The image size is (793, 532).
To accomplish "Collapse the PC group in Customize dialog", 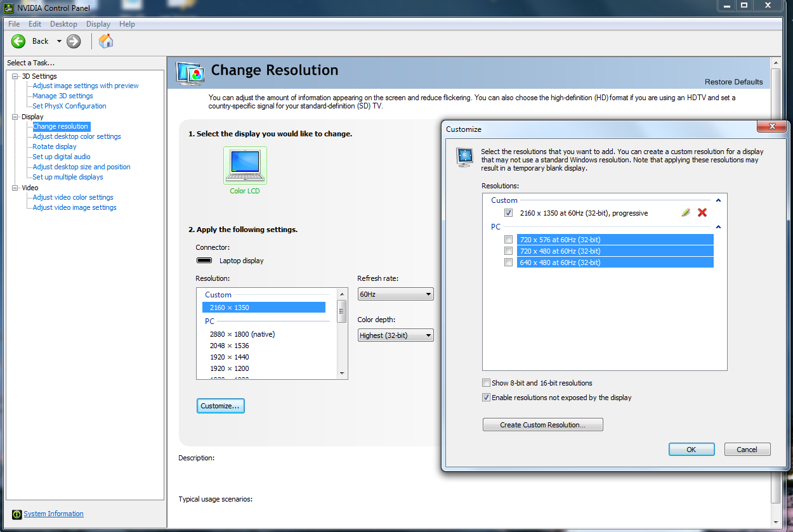I will (718, 227).
